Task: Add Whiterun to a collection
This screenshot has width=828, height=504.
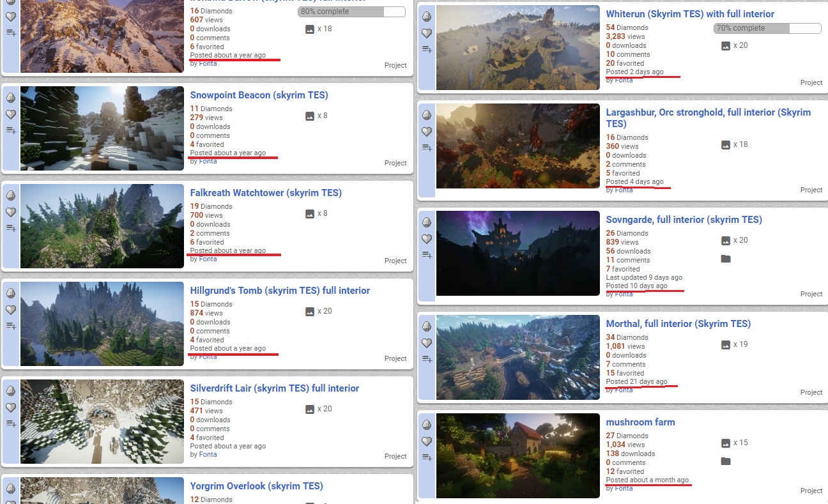Action: pyautogui.click(x=427, y=49)
